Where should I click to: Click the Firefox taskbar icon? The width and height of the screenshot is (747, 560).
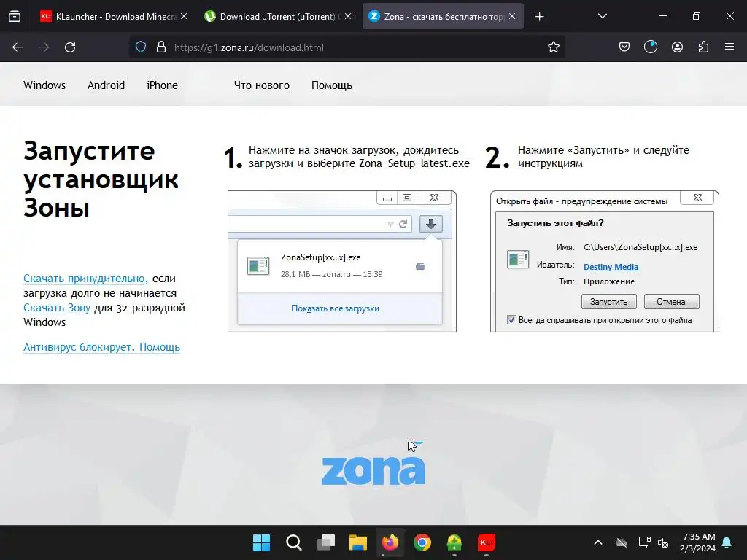pos(390,542)
